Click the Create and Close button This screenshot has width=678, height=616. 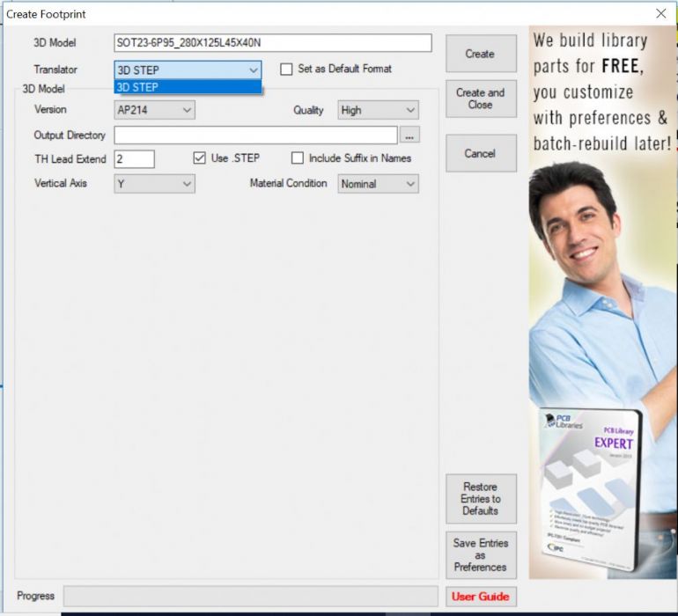tap(481, 99)
